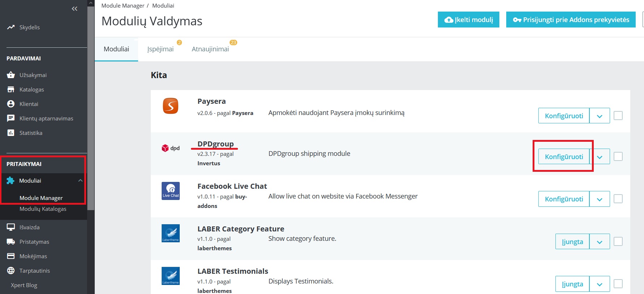Click the Tarptautinis globe icon

pyautogui.click(x=11, y=270)
